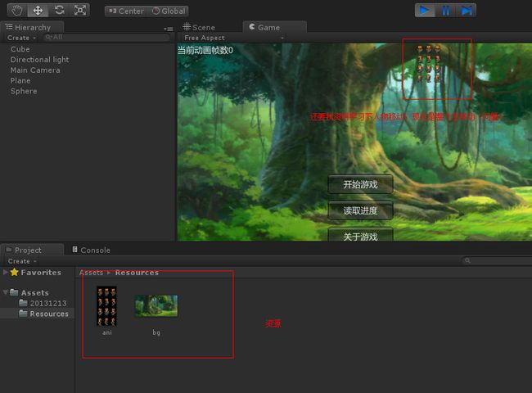Switch to the Game tab
This screenshot has width=532, height=393.
(274, 27)
